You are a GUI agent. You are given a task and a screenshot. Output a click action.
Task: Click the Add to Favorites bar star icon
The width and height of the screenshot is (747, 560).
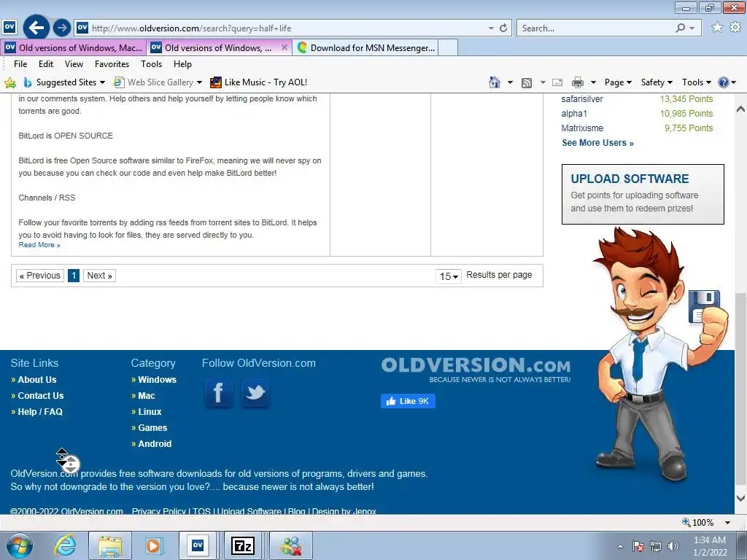point(10,83)
